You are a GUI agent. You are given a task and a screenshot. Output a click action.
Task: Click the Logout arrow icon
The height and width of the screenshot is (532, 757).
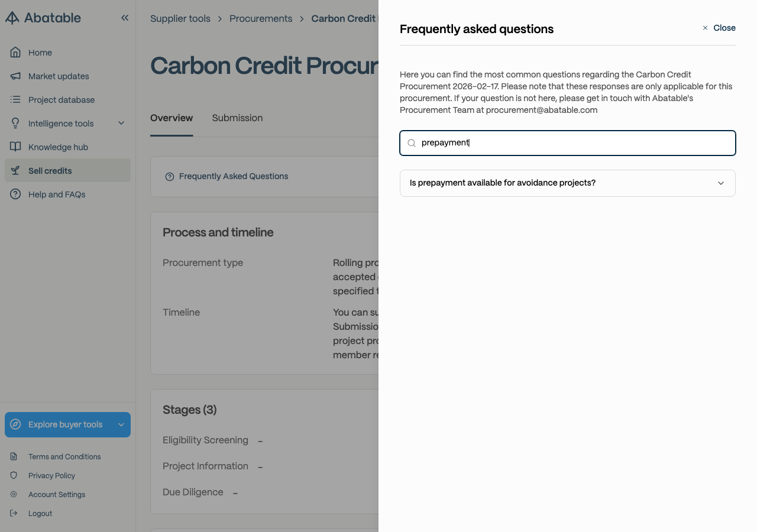(x=14, y=513)
